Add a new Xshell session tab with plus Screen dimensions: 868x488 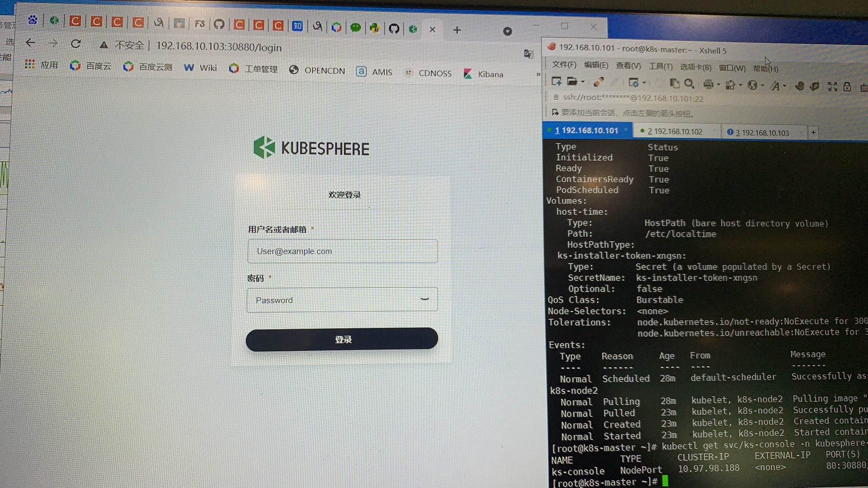pyautogui.click(x=813, y=133)
